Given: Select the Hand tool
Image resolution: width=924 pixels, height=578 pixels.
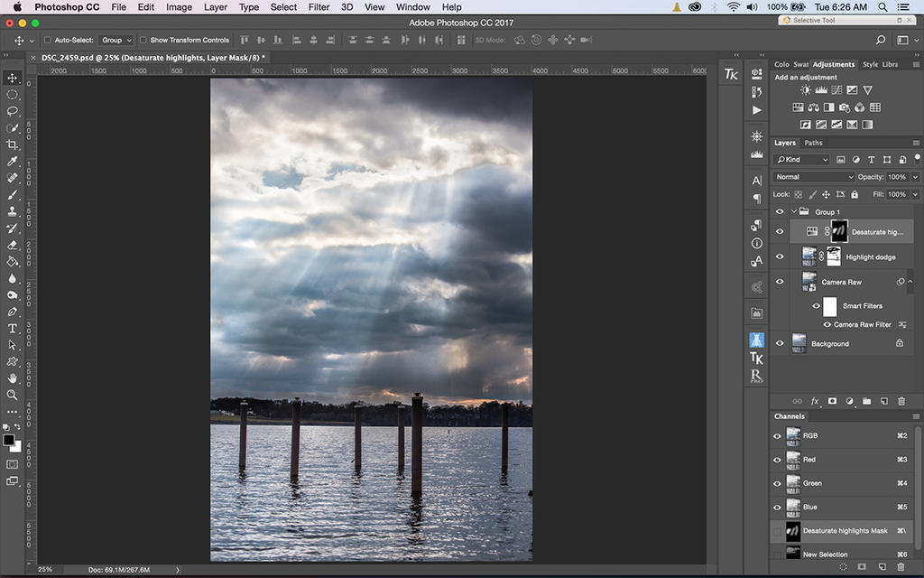Looking at the screenshot, I should (13, 378).
